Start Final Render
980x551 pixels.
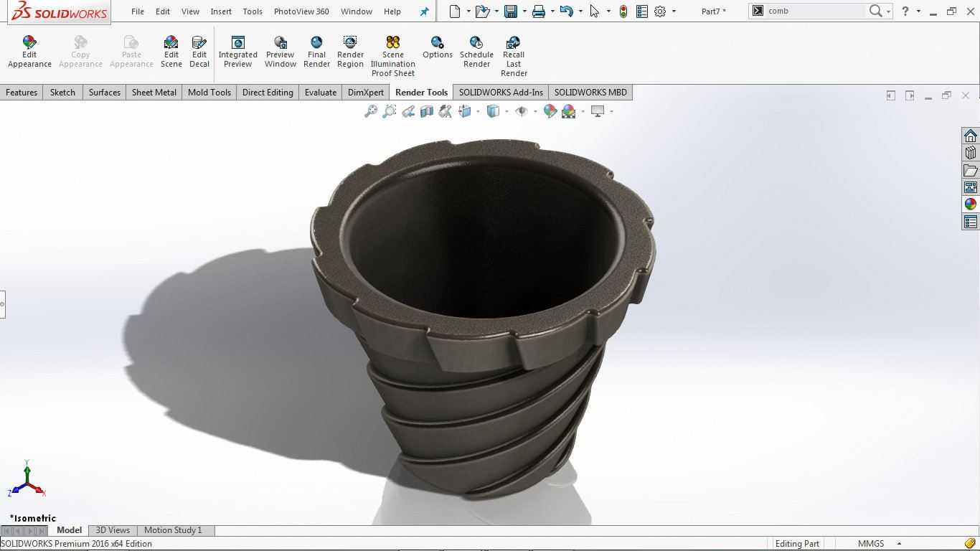coord(316,52)
